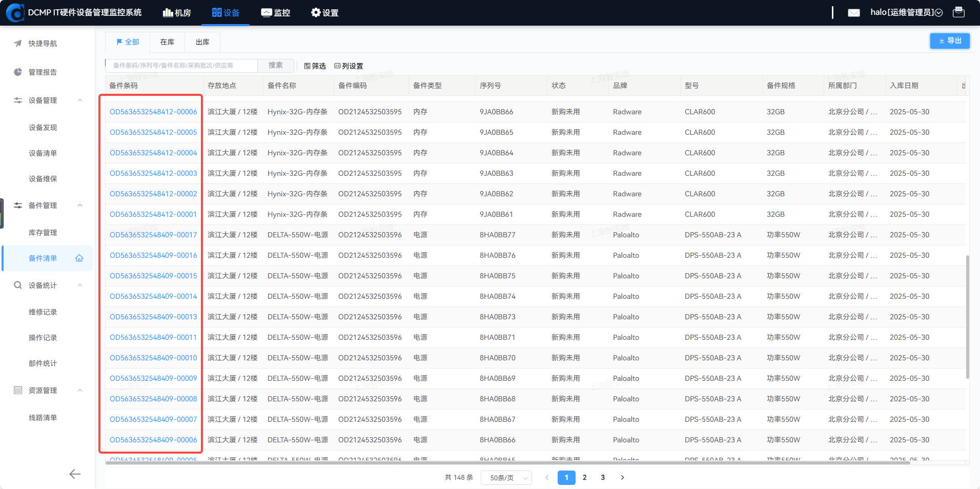Image resolution: width=980 pixels, height=489 pixels.
Task: Click the DCMP logo icon
Action: pos(15,13)
